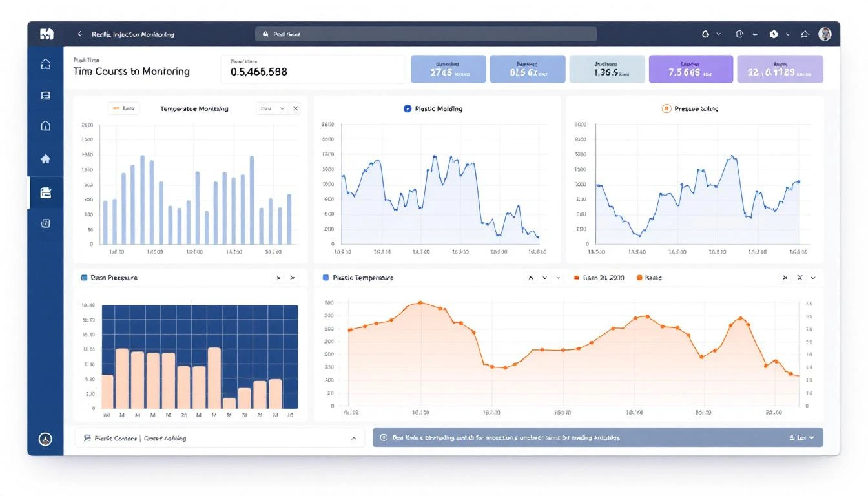Click the export icon in the top toolbar
This screenshot has width=868, height=496.
[x=739, y=34]
